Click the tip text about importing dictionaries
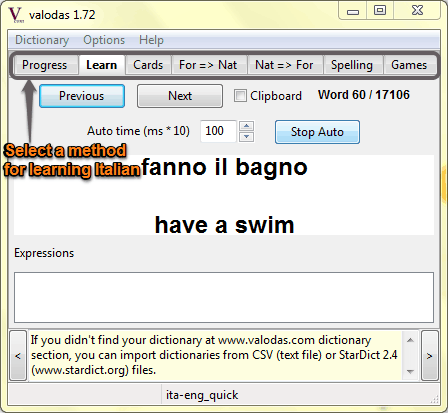Image resolution: width=448 pixels, height=413 pixels. point(214,355)
